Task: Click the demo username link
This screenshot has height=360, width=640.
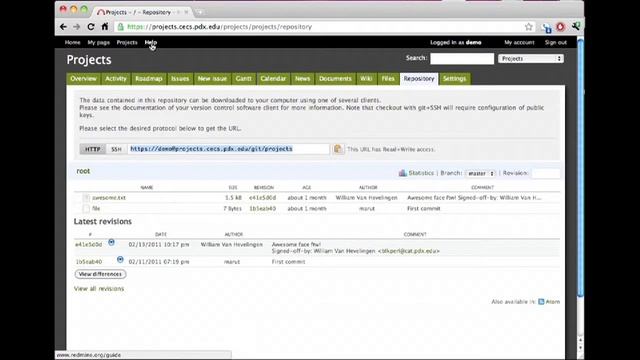Action: pyautogui.click(x=473, y=42)
